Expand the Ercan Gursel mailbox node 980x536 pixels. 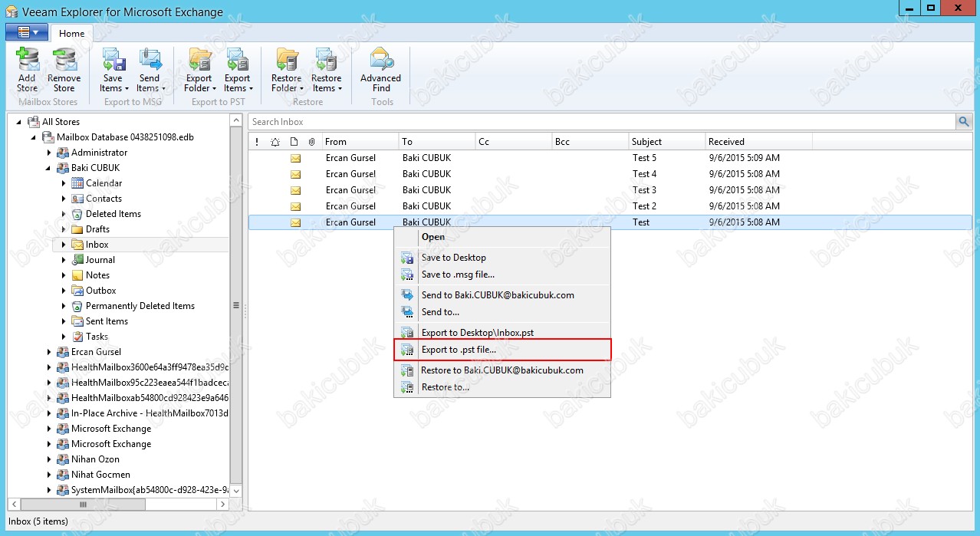(49, 352)
